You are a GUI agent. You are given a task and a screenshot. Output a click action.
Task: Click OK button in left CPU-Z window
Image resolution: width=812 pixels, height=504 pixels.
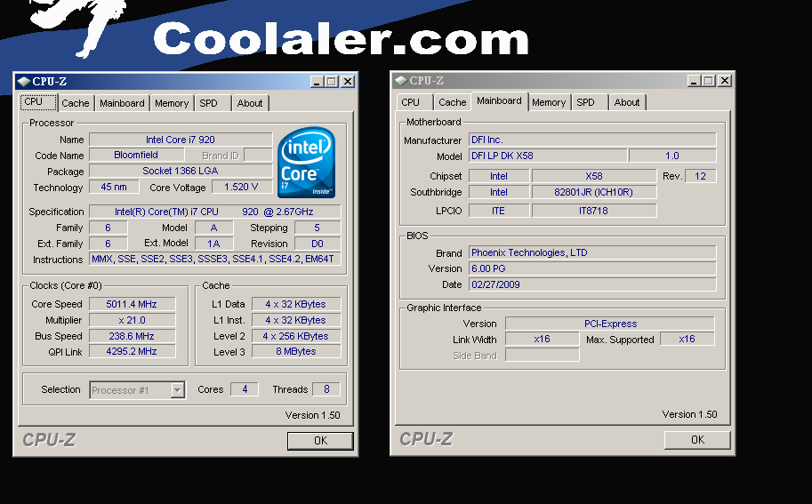tap(320, 440)
